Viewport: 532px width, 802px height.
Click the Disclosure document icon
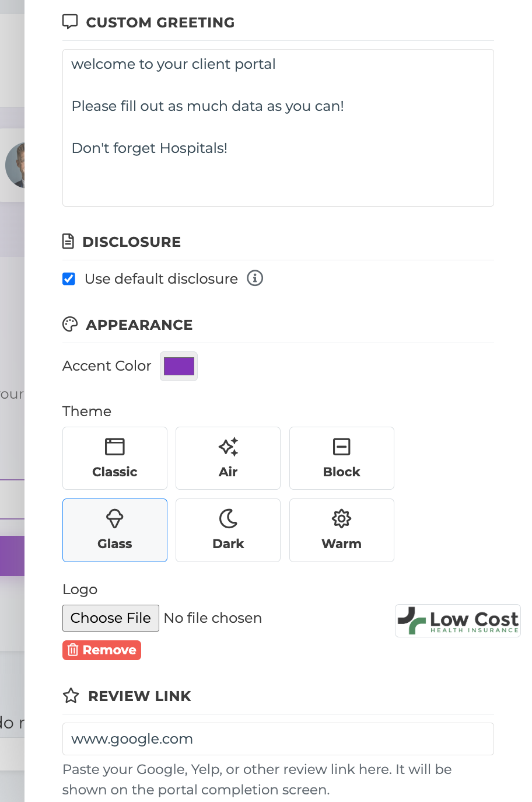pos(68,242)
